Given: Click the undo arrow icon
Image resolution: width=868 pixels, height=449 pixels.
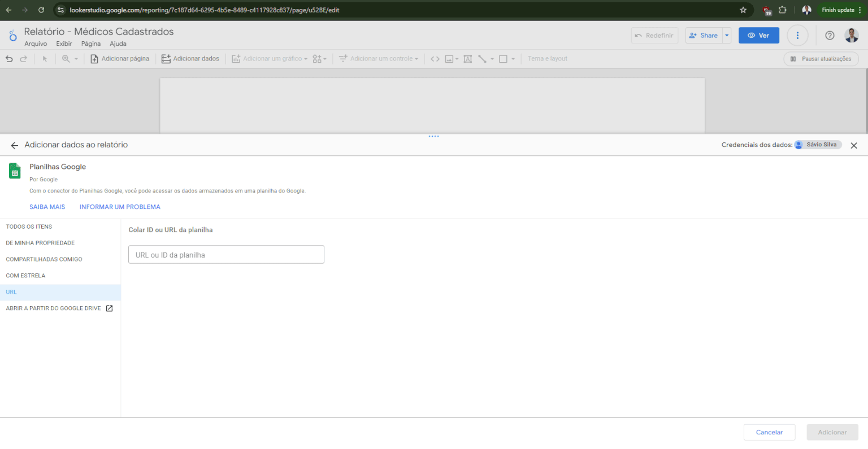Looking at the screenshot, I should pyautogui.click(x=8, y=58).
